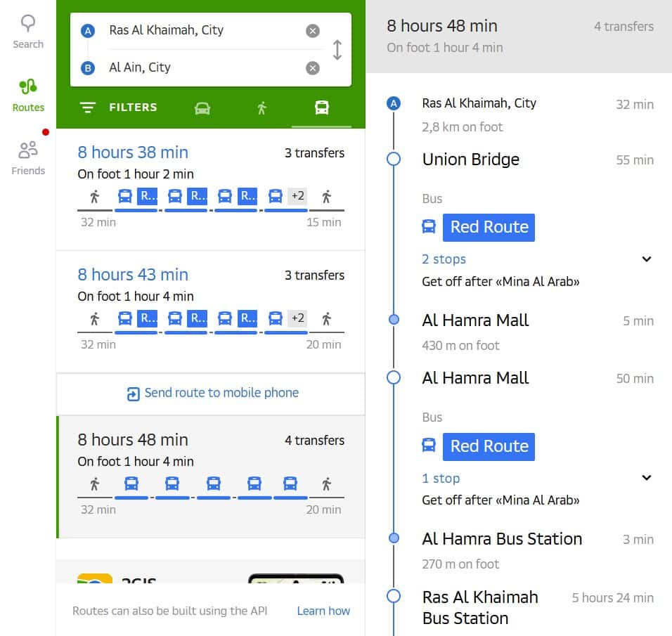Viewport: 672px width, 636px height.
Task: Click the 2GIS app promo banner
Action: 211,572
